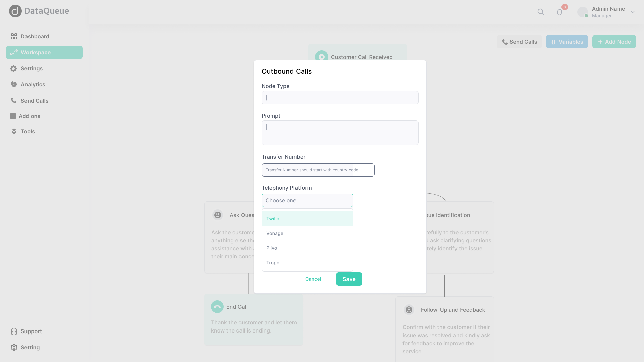Image resolution: width=644 pixels, height=362 pixels.
Task: Click the Support headset icon
Action: [x=14, y=331]
